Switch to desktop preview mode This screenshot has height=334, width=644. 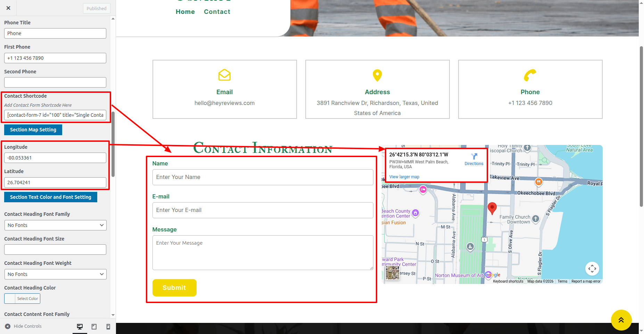80,326
